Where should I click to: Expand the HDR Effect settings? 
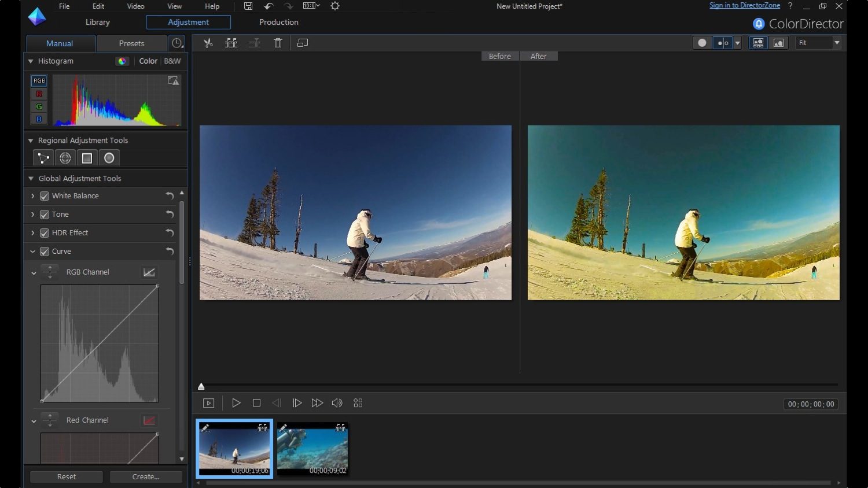click(x=32, y=233)
